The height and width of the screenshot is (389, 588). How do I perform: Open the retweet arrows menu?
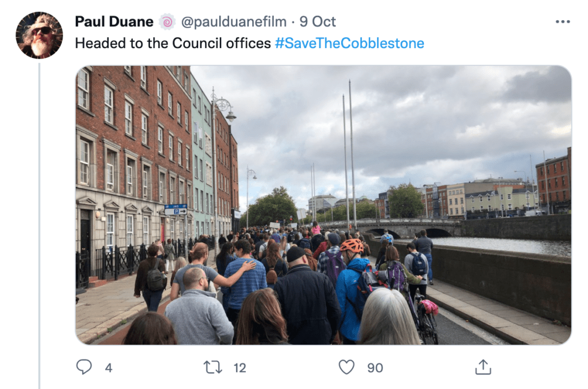click(x=212, y=367)
